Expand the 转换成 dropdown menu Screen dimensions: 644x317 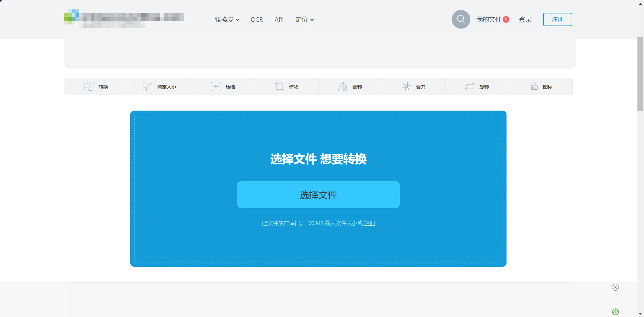(227, 20)
